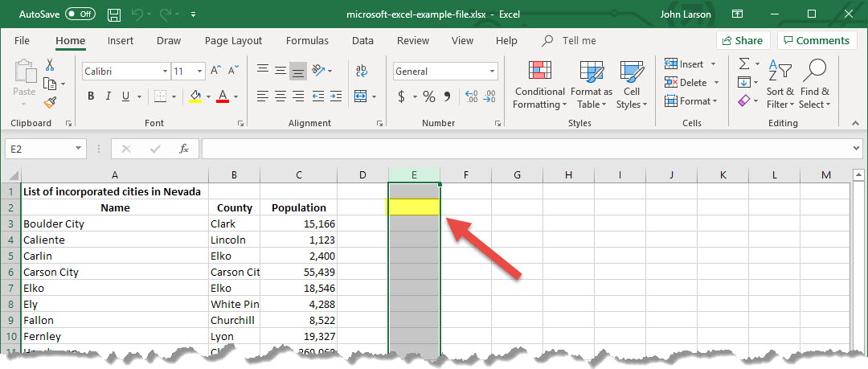
Task: Open the Page Layout tab
Action: pos(233,40)
